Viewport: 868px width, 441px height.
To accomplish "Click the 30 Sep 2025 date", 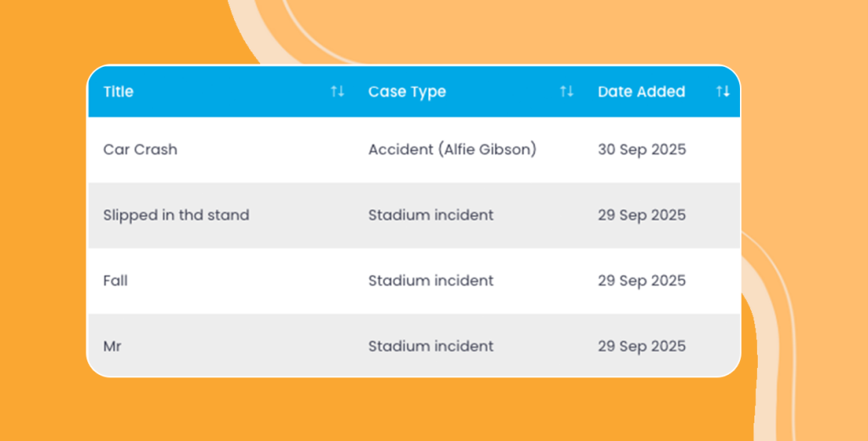I will 642,149.
